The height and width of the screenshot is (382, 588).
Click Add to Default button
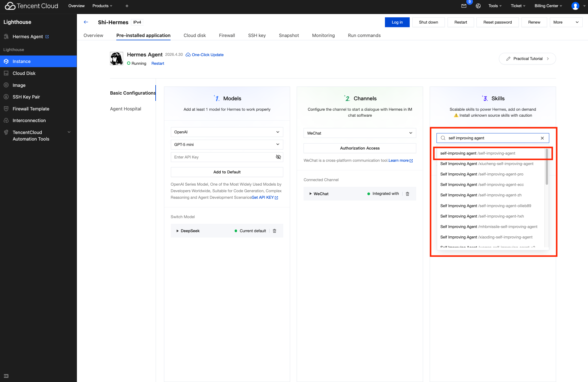(227, 172)
